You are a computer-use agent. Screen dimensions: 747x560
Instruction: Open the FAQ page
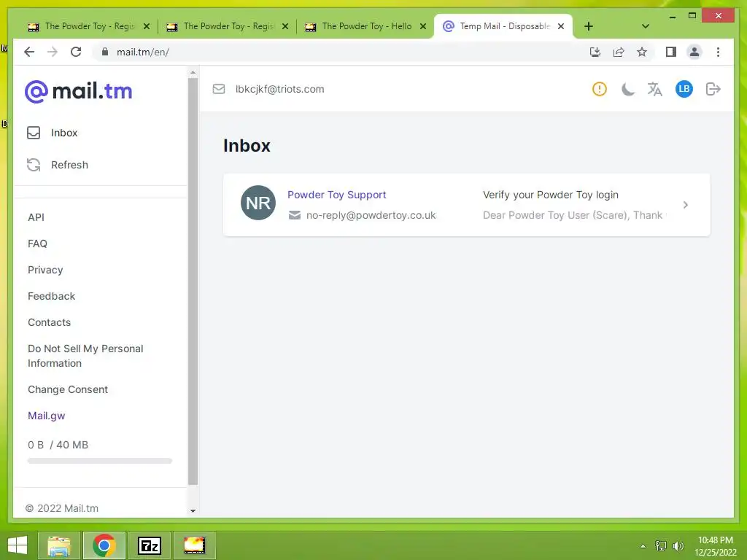coord(38,244)
